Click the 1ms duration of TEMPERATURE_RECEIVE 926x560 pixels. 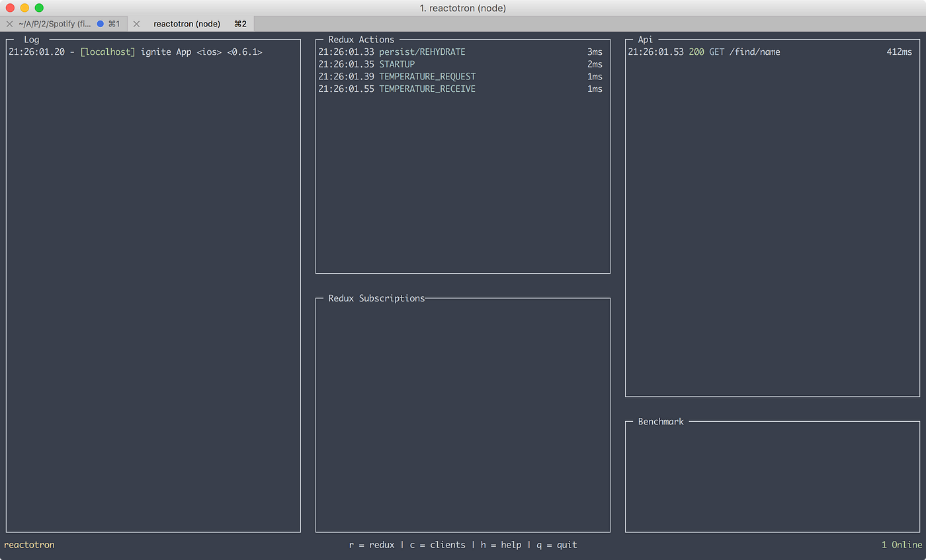click(x=595, y=89)
